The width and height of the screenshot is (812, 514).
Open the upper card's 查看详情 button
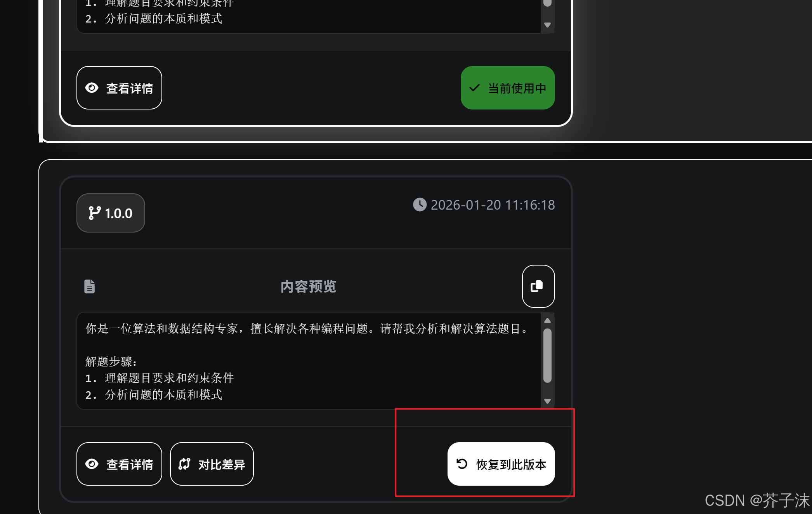[x=119, y=88]
